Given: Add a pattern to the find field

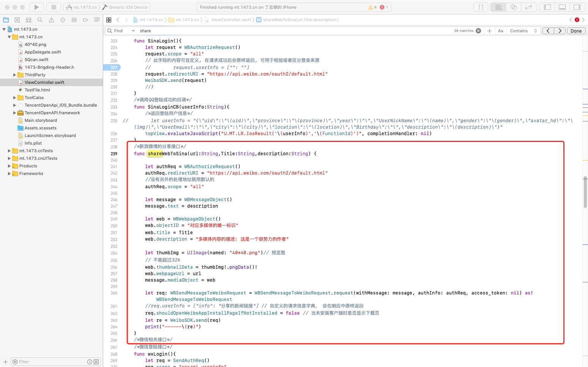Looking at the screenshot, I should coord(489,31).
